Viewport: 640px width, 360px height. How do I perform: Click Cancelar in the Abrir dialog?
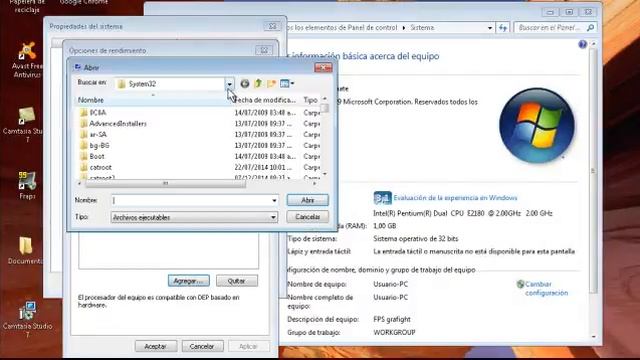click(x=307, y=217)
